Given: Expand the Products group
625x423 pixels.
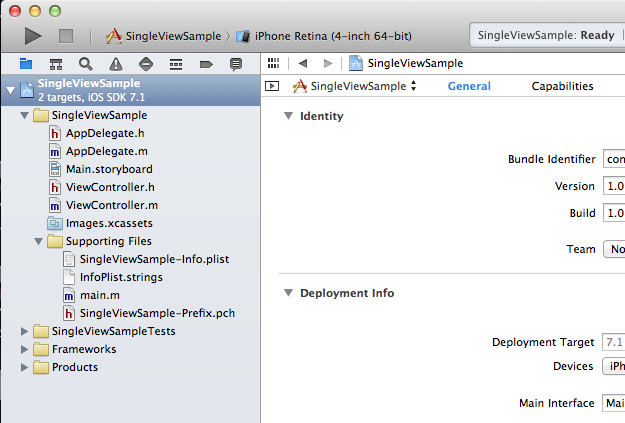Looking at the screenshot, I should click(24, 367).
